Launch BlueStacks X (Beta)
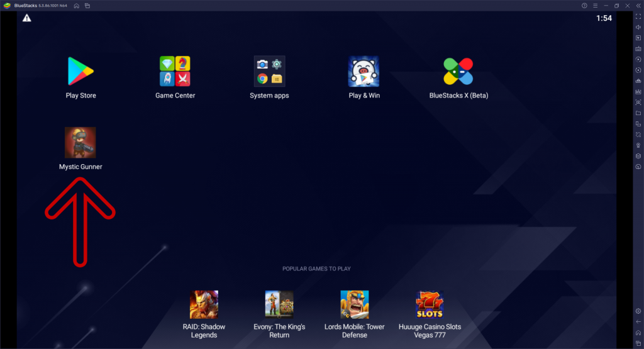644x349 pixels. pyautogui.click(x=458, y=72)
